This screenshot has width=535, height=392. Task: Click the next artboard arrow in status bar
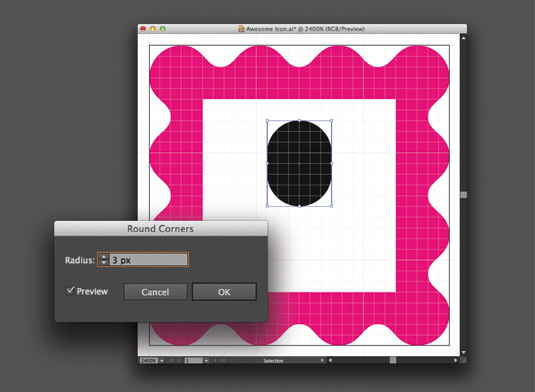tap(216, 360)
